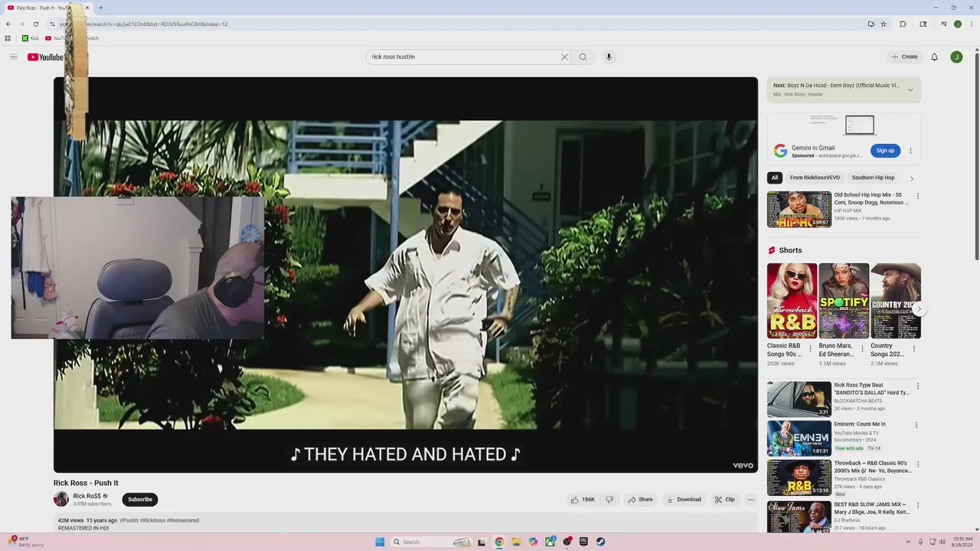Image resolution: width=980 pixels, height=551 pixels.
Task: Open Bruno Mars, Ed Sheeran short thumbnail
Action: [x=844, y=301]
